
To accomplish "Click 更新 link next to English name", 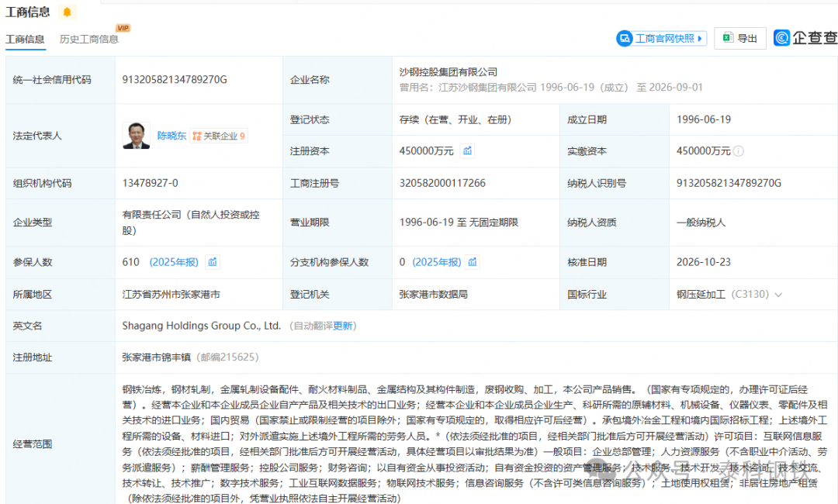I will (x=343, y=326).
